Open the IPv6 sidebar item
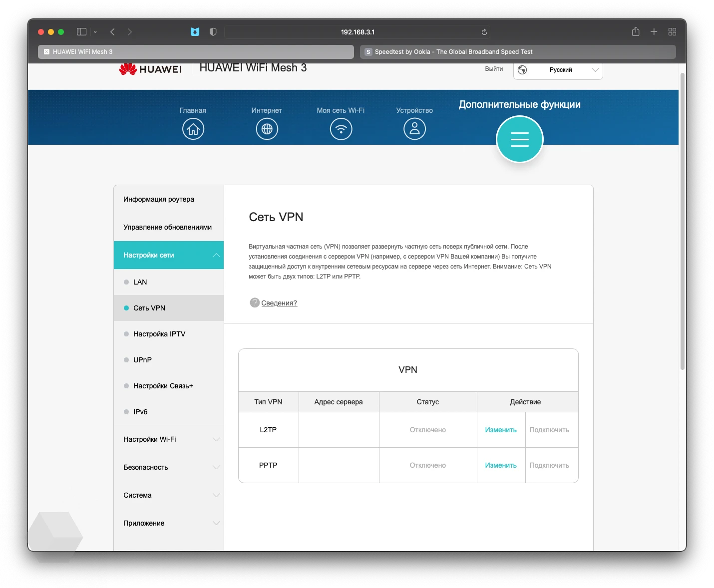 tap(169, 412)
